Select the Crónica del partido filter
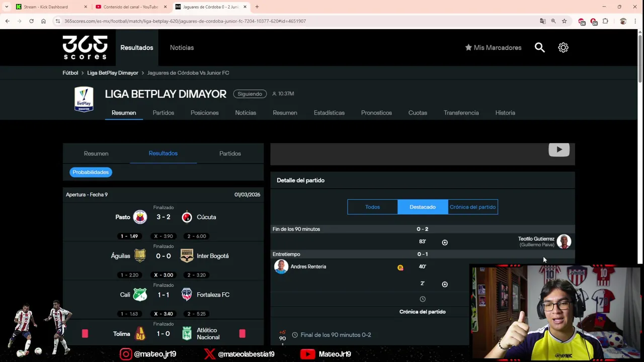644x362 pixels. 473,207
